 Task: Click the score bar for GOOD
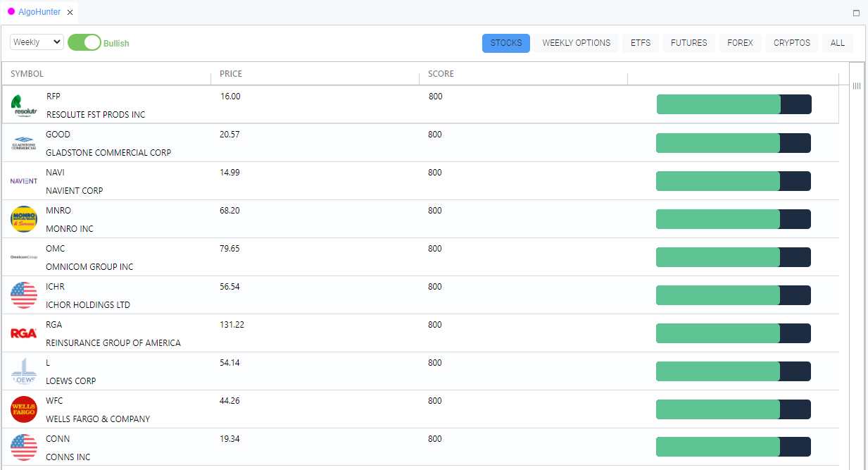[734, 143]
